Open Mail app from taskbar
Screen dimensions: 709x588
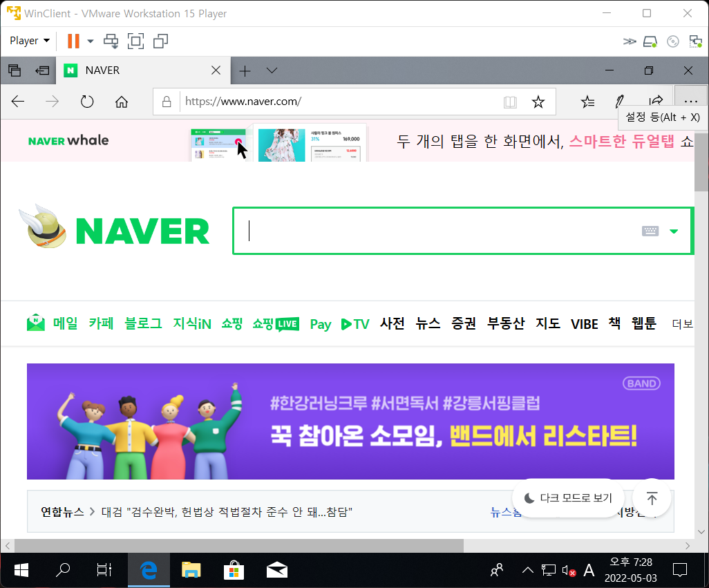[276, 570]
